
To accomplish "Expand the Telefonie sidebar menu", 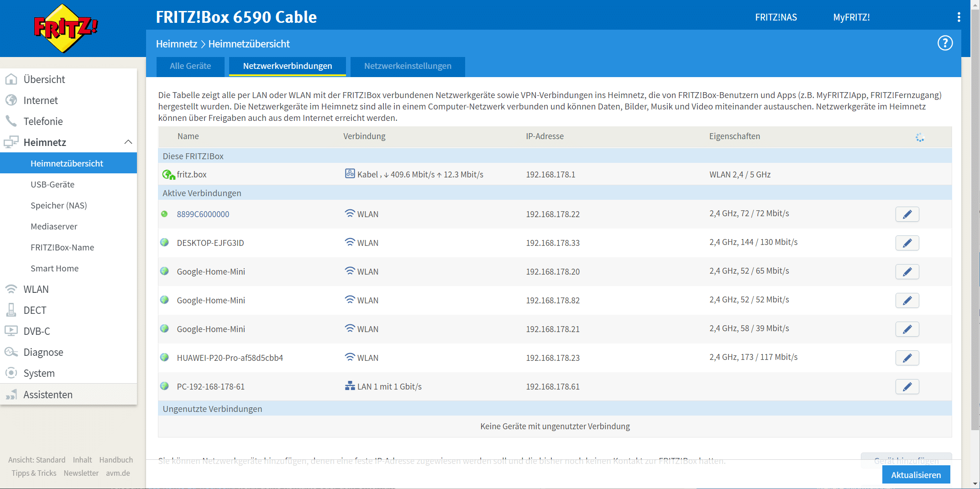I will (x=43, y=121).
